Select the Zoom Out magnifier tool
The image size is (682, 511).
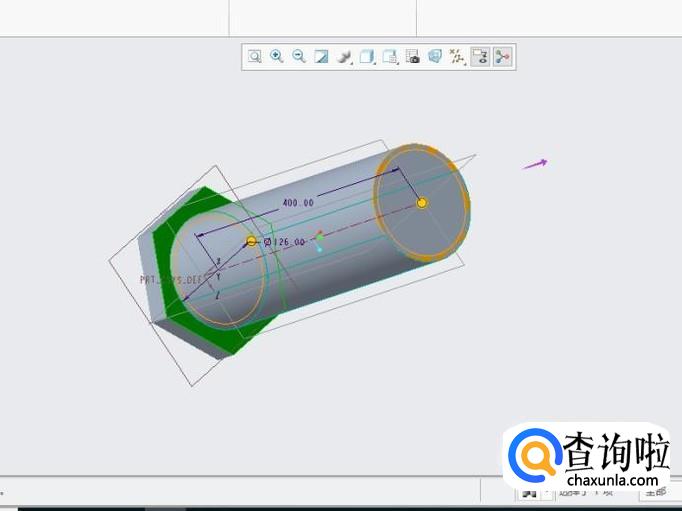(299, 57)
